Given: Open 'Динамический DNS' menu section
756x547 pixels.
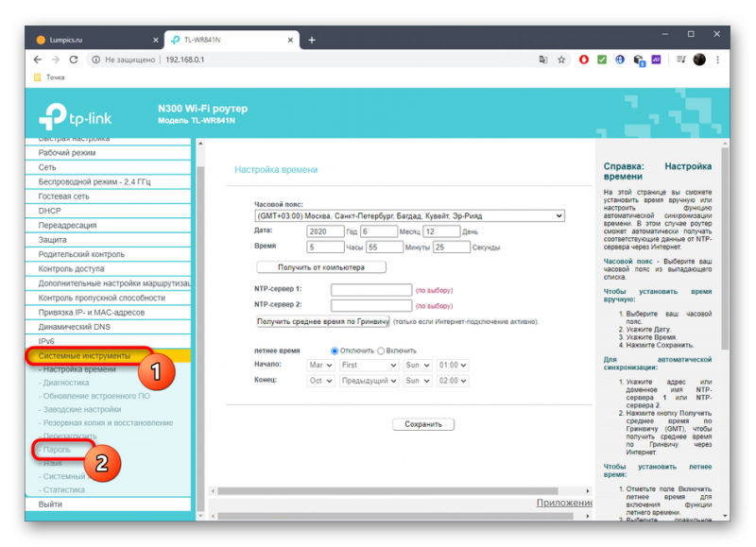Looking at the screenshot, I should coord(108,327).
